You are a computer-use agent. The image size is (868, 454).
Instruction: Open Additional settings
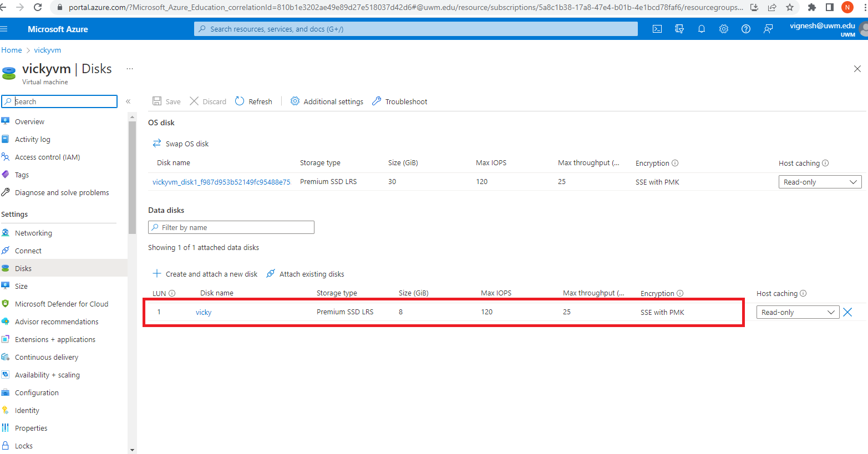327,101
